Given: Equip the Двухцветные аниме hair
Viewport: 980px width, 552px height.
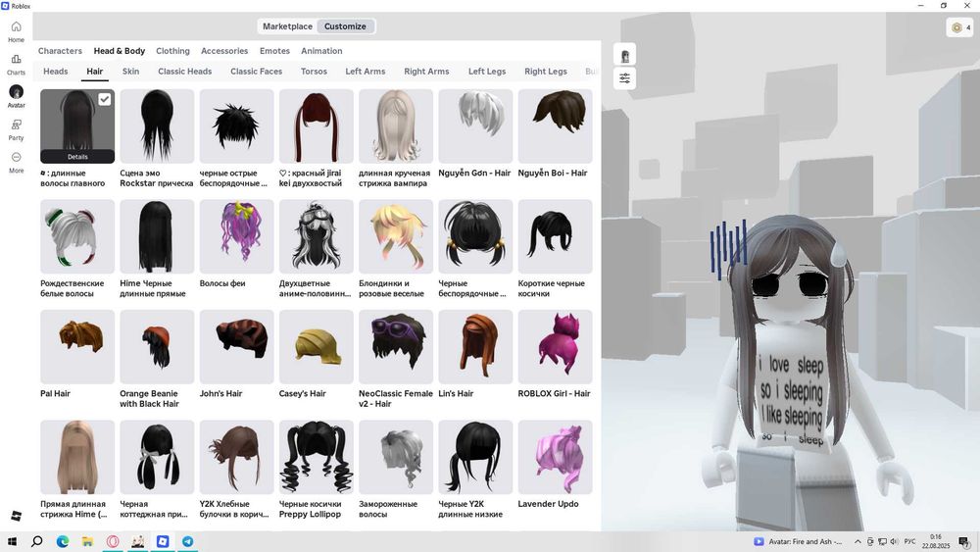Looking at the screenshot, I should pos(317,236).
